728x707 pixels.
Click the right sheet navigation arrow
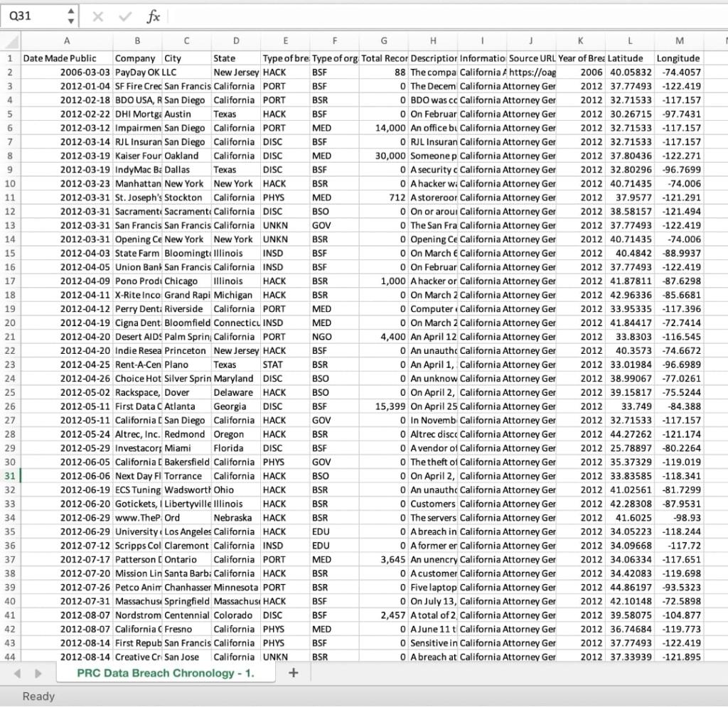coord(38,672)
